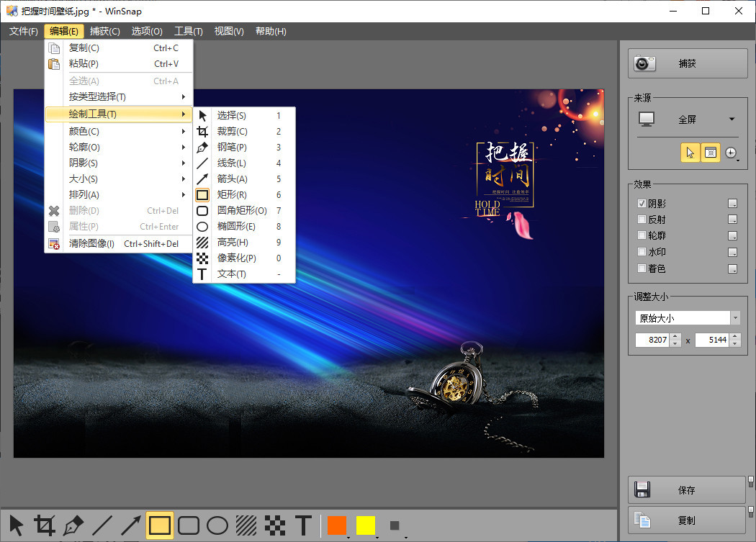Image resolution: width=756 pixels, height=542 pixels.
Task: Choose the Ellipse tool in bottom toolbar
Action: [217, 525]
